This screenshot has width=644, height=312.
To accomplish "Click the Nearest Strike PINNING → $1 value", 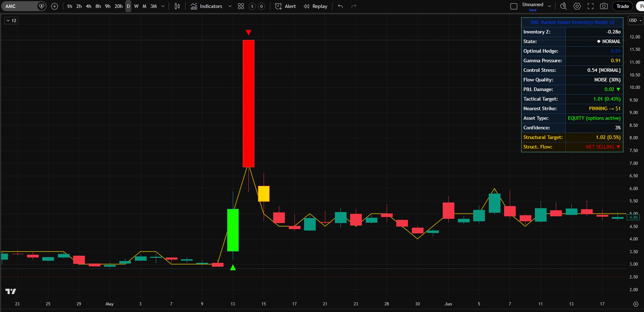I will 605,109.
